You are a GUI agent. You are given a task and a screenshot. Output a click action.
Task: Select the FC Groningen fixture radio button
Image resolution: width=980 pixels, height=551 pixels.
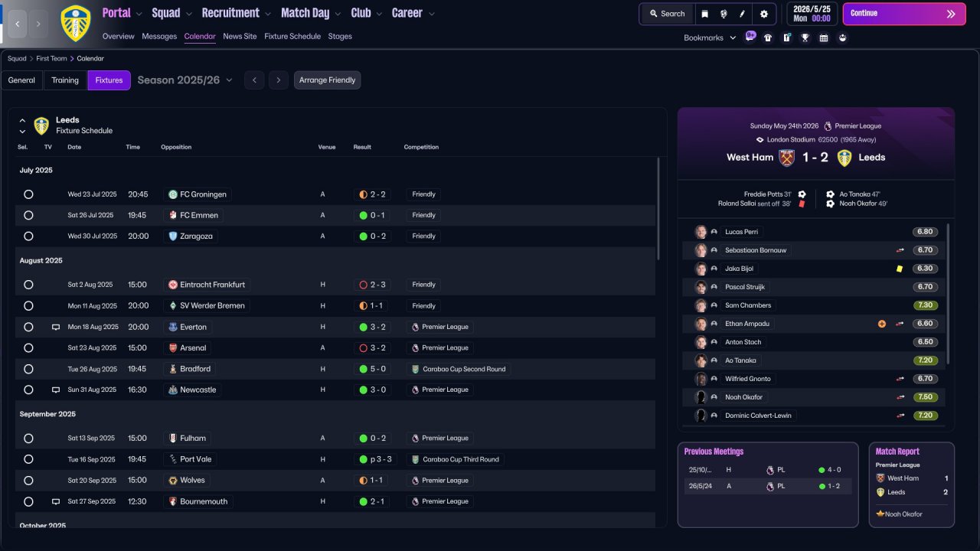coord(28,194)
